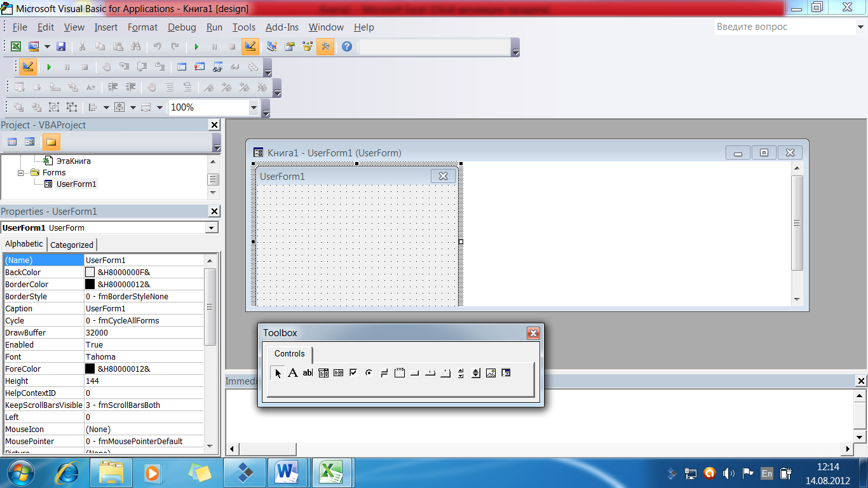
Task: Open the Center dropdown on the UserForm toolbar
Action: coord(133,107)
